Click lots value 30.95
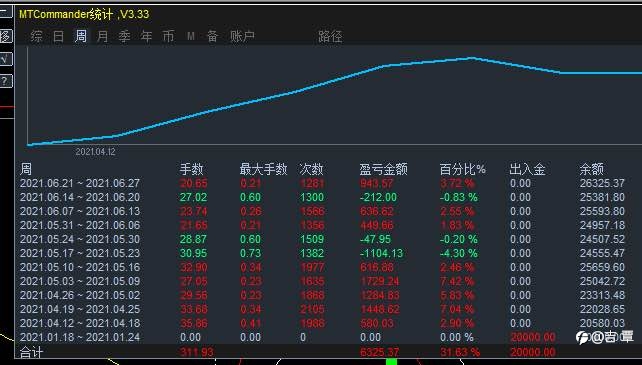642x365 pixels. click(193, 253)
